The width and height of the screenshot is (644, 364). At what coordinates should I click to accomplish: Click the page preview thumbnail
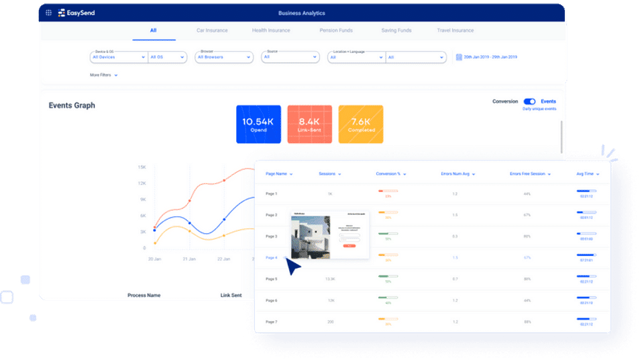[x=330, y=236]
